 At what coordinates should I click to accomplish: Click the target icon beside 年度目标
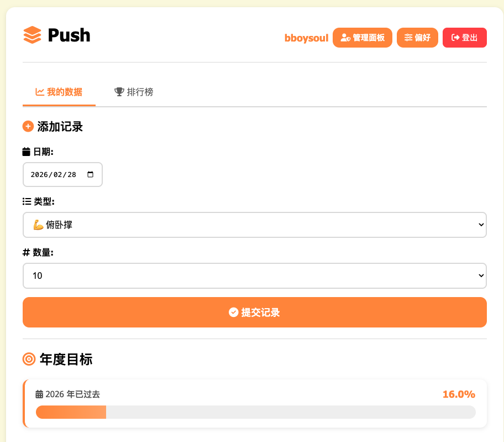28,360
